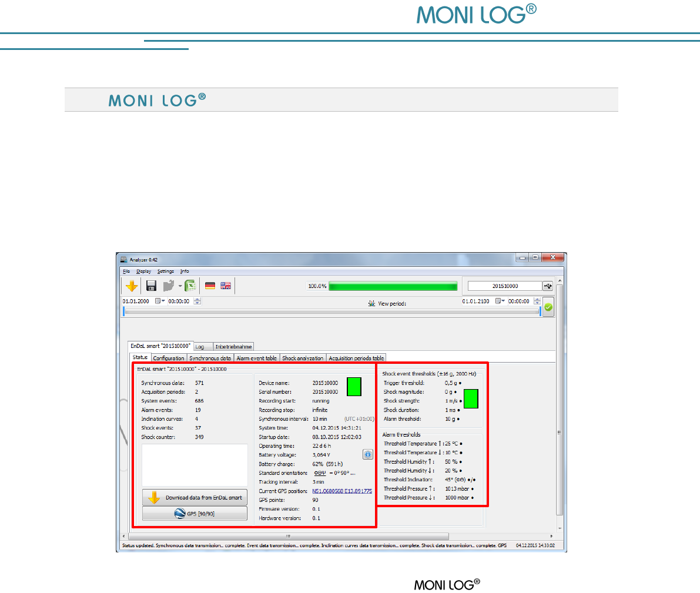Viewport: 700px width, 593px height.
Task: Click the vertical scrollbar down arrow
Action: (560, 528)
